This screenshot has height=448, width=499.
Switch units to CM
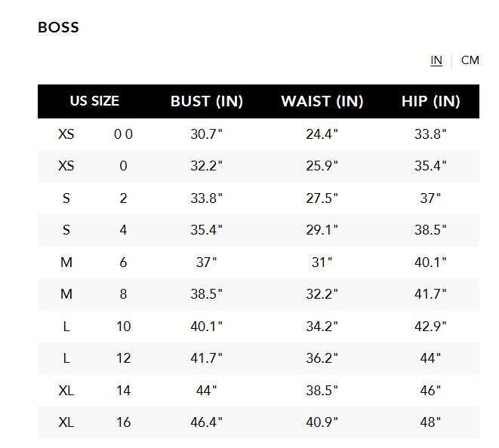pyautogui.click(x=470, y=60)
